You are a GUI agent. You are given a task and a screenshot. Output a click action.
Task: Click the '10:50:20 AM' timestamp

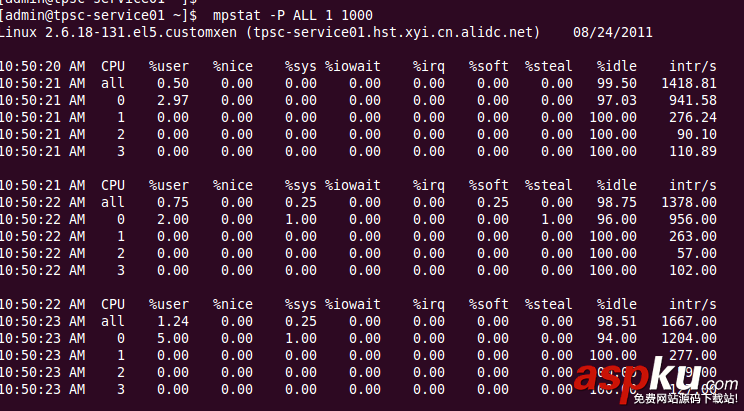coord(43,66)
